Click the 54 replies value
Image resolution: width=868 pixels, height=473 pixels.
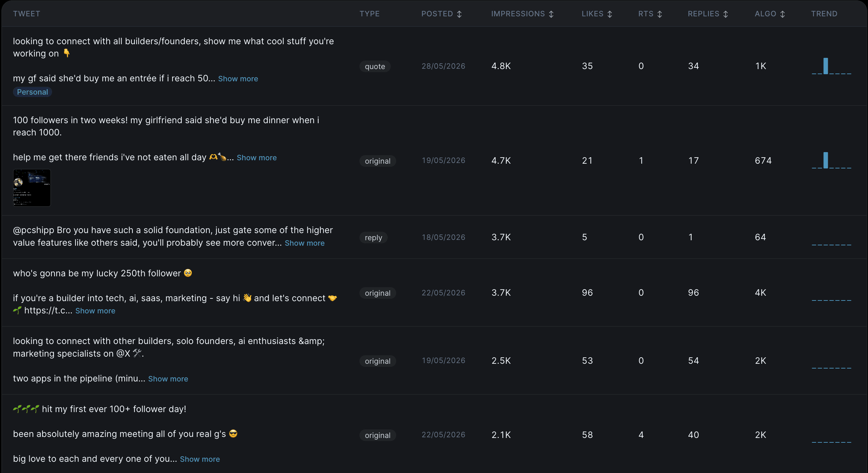(693, 361)
